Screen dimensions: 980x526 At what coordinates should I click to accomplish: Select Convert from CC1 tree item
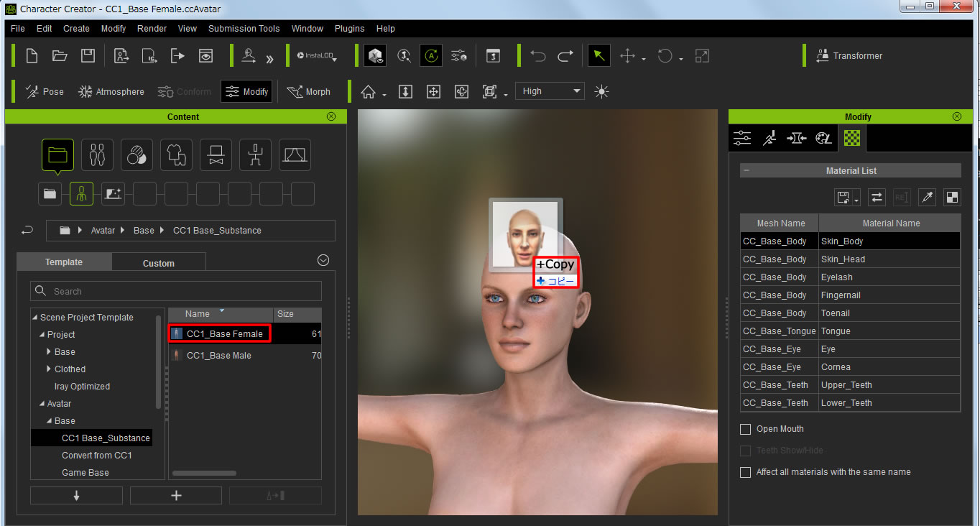coord(97,456)
